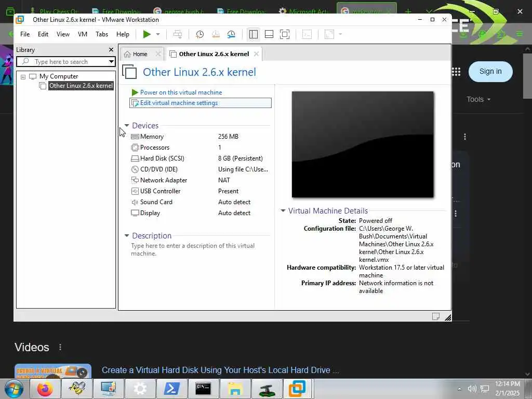This screenshot has height=399, width=532.
Task: Take a snapshot of this virtual machine
Action: pyautogui.click(x=200, y=34)
